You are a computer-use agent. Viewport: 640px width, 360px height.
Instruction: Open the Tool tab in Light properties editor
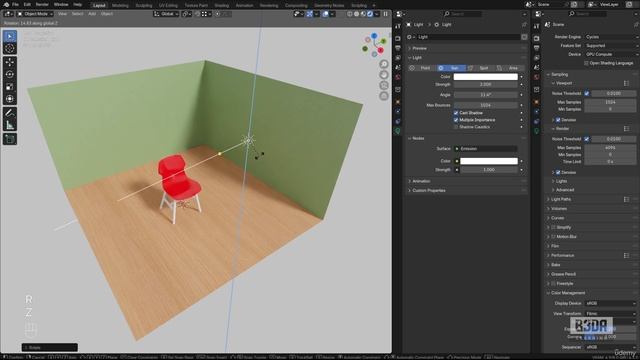point(398,26)
